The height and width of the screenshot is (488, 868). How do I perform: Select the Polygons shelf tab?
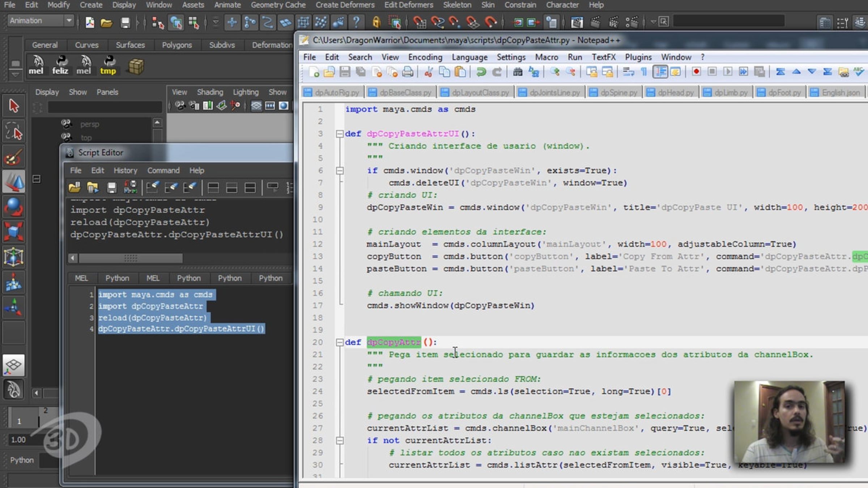coord(177,45)
